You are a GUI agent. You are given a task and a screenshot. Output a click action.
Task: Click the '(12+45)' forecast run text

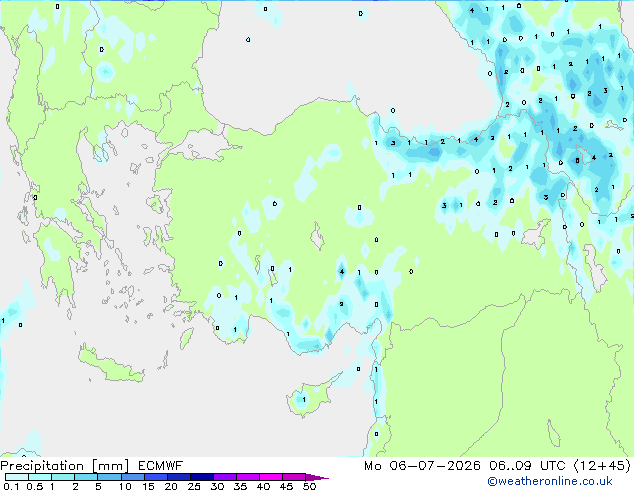pos(602,466)
